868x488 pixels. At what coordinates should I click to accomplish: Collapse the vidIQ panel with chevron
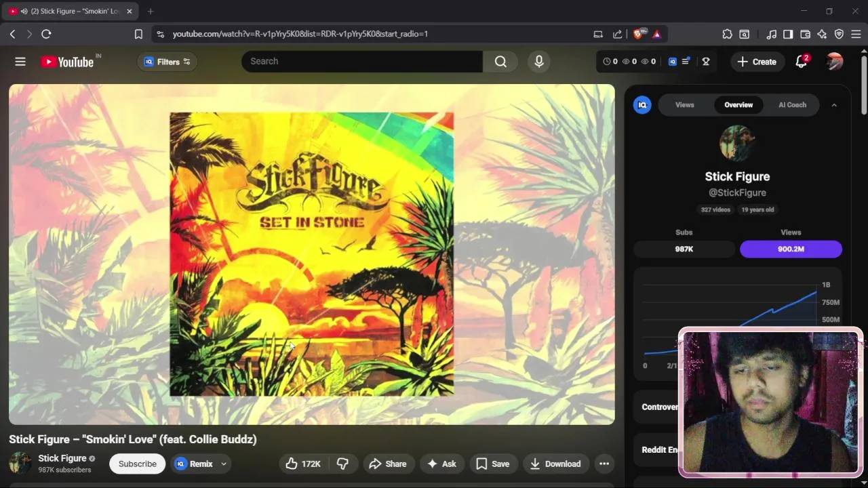[x=834, y=105]
